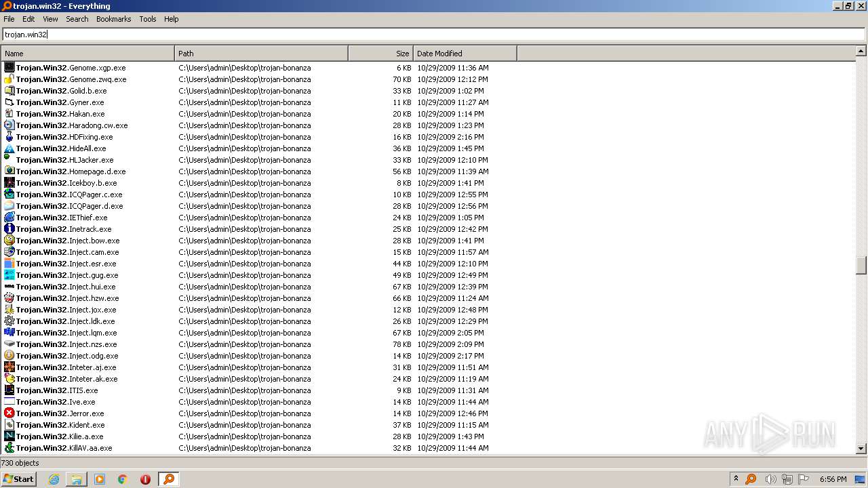Click the Trojan.Win32.Inetrack.exe info icon

tap(9, 229)
